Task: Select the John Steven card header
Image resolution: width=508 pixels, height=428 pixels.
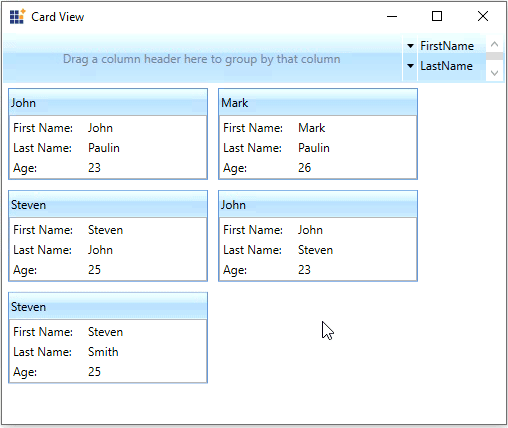Action: [x=318, y=205]
